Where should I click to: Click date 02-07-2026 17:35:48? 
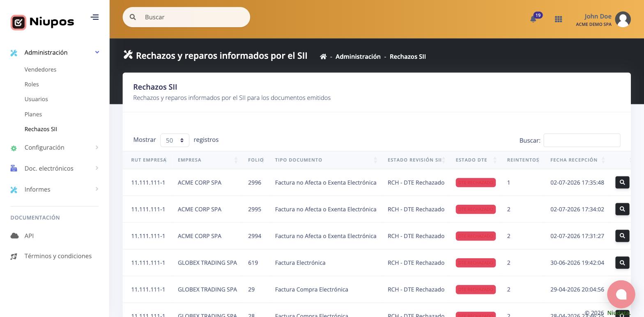click(x=577, y=182)
